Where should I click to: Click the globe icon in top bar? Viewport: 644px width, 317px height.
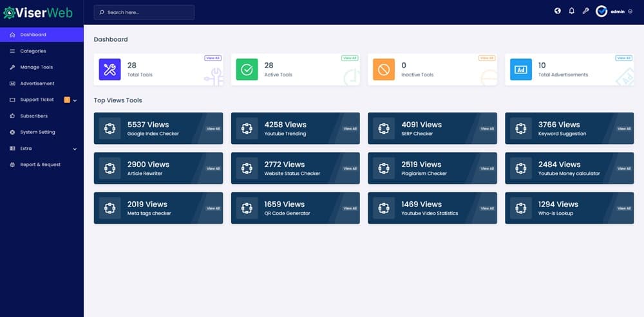click(x=557, y=11)
